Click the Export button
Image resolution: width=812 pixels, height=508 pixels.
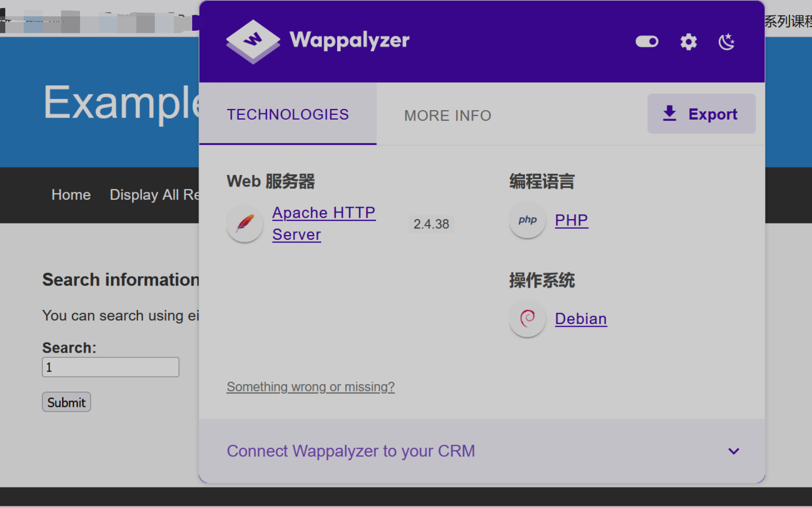click(701, 114)
